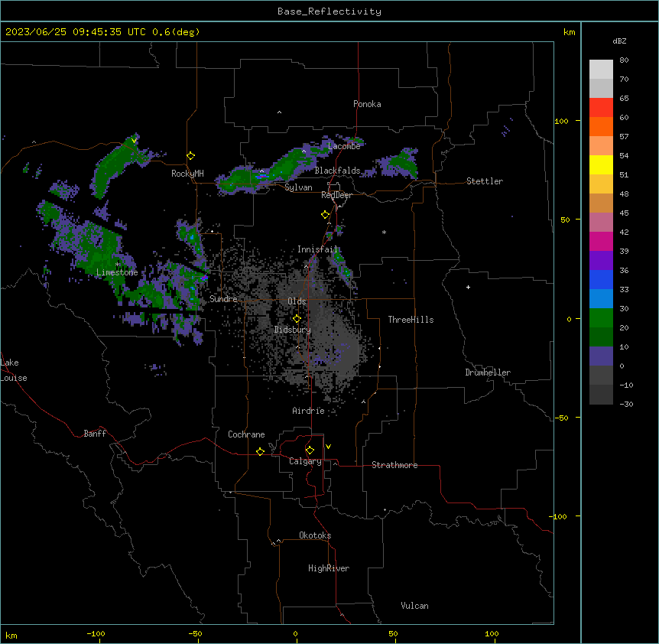Click the yellow diamond marker below Cochrane
The width and height of the screenshot is (659, 644).
(x=260, y=451)
